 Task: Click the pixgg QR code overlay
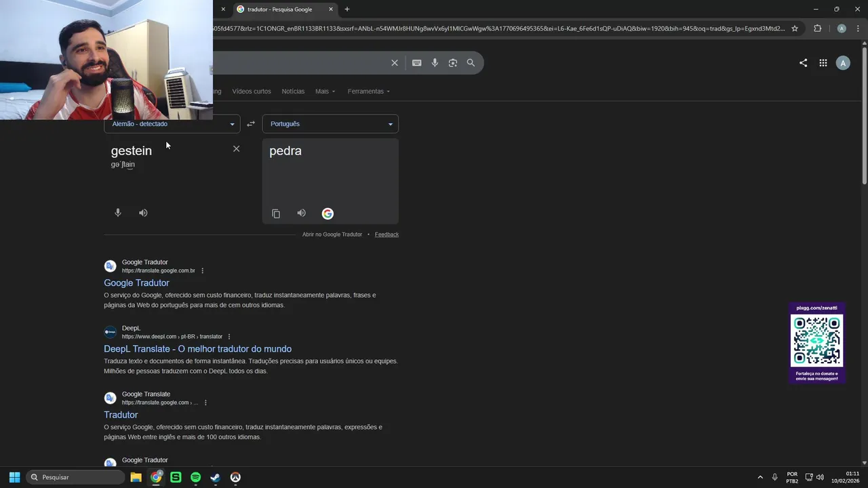[816, 342]
